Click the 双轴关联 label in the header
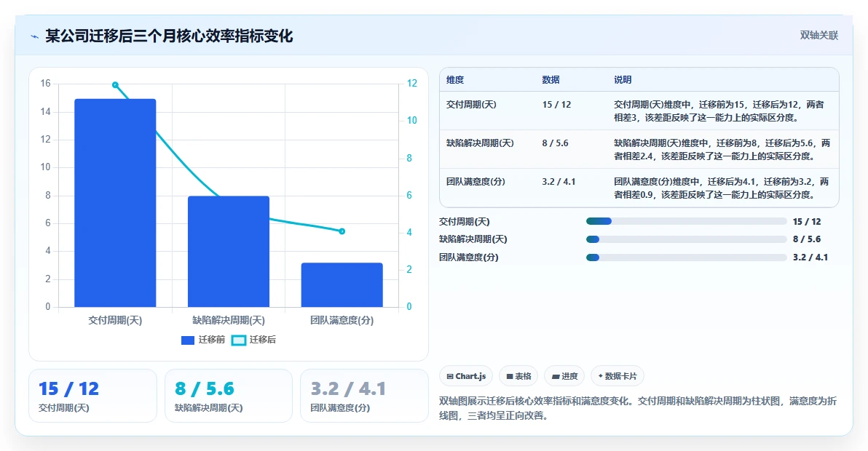Viewport: 868px width, 451px height. coord(818,36)
